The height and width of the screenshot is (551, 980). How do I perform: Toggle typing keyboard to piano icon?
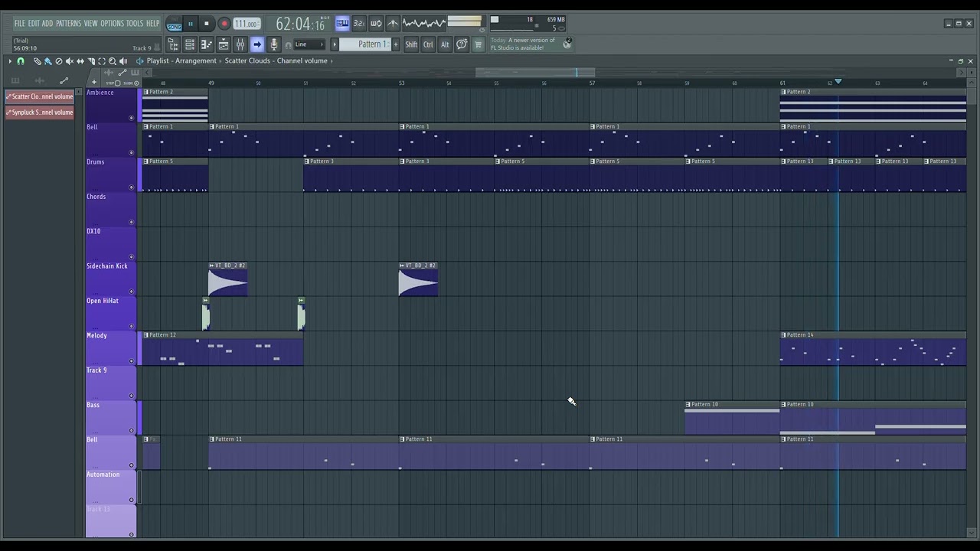342,24
